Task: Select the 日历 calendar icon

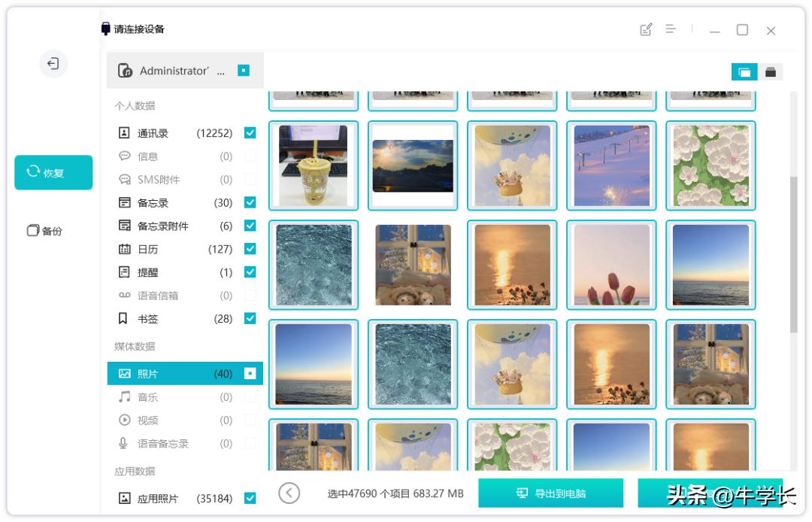Action: 126,248
